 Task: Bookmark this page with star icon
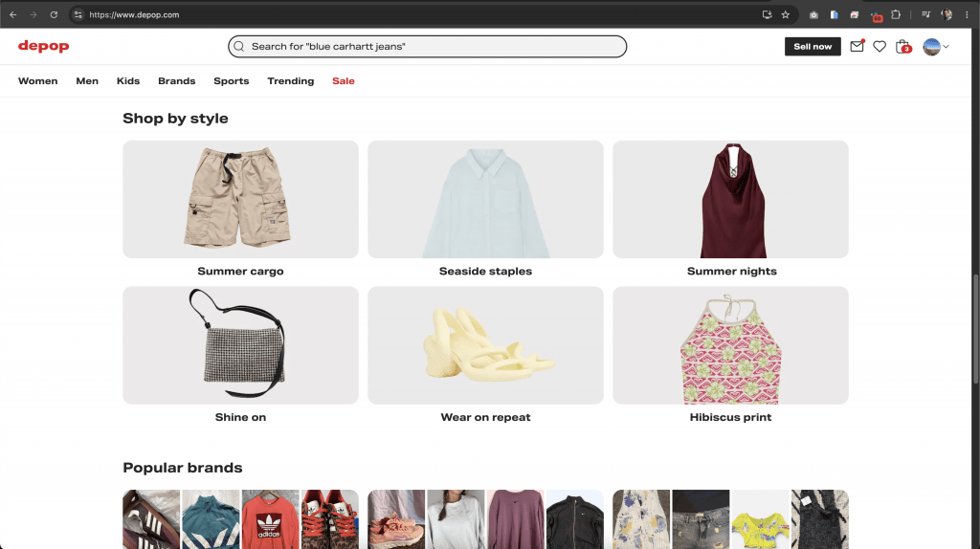[786, 14]
